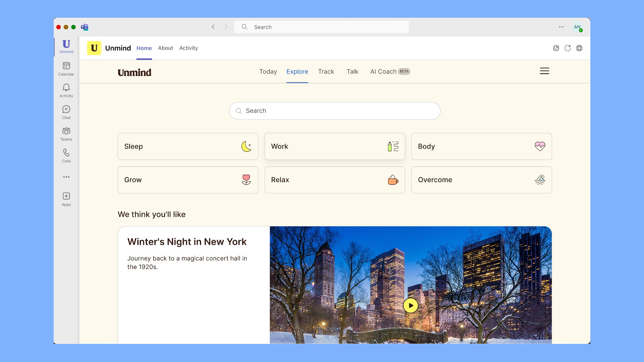This screenshot has width=644, height=362.
Task: Open Calendar in the Teams sidebar
Action: [66, 69]
